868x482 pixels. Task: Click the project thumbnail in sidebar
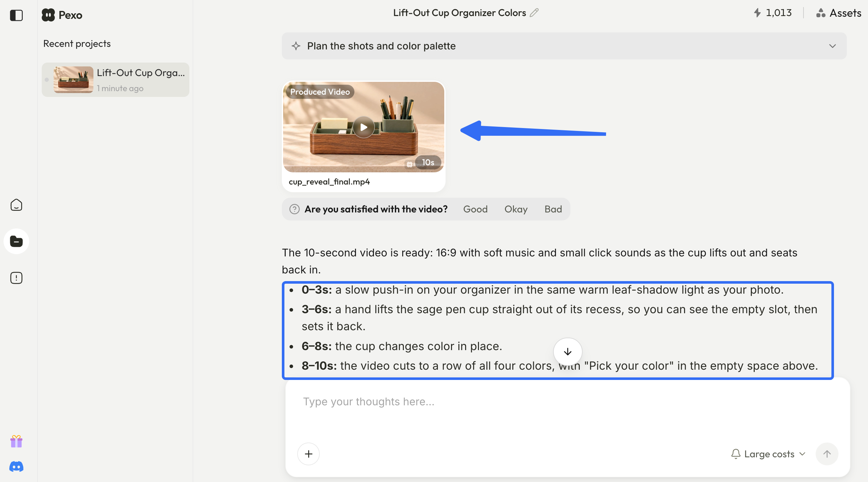coord(74,80)
